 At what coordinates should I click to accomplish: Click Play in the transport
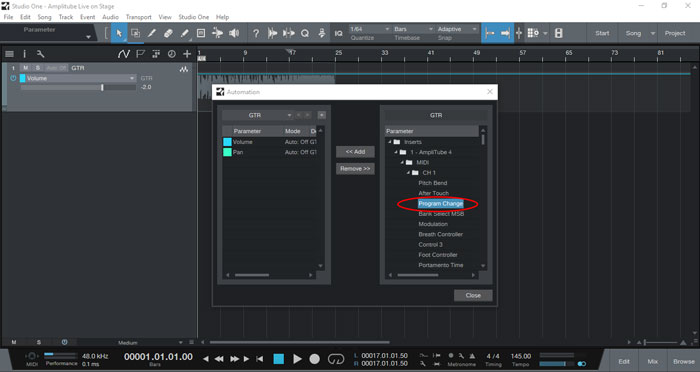[297, 359]
